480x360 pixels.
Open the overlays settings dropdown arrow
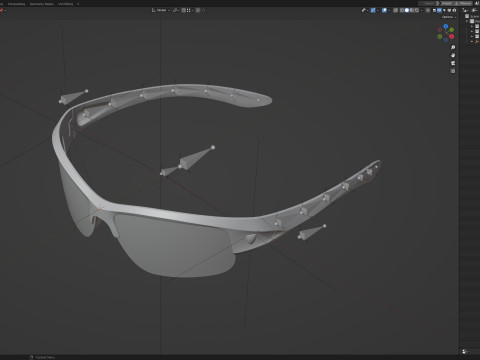coord(389,10)
